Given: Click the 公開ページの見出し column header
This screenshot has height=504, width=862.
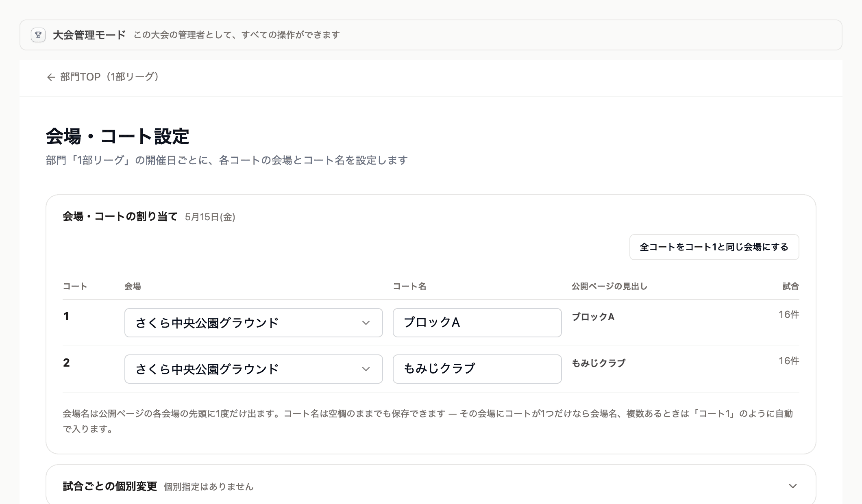Looking at the screenshot, I should 609,287.
